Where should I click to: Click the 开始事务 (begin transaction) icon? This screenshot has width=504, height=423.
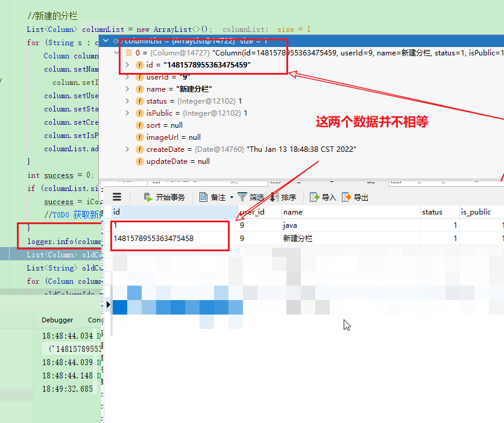(x=148, y=198)
